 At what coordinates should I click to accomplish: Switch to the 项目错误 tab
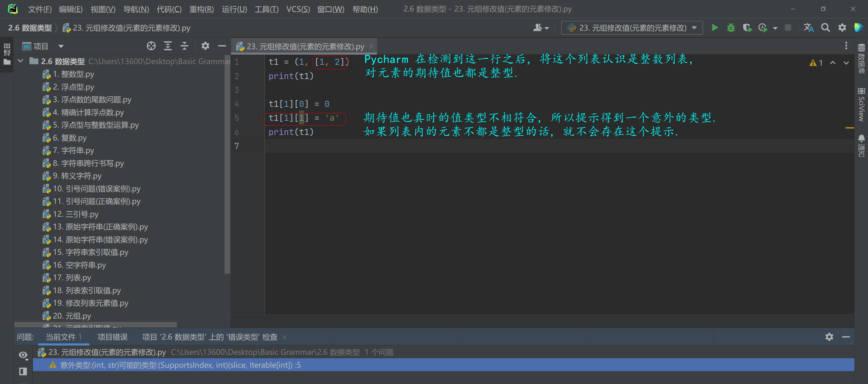tap(113, 337)
